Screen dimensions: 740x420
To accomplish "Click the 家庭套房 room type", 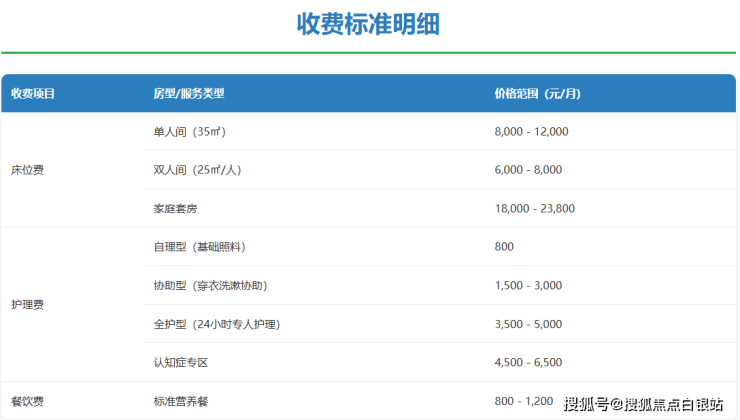I will point(175,209).
